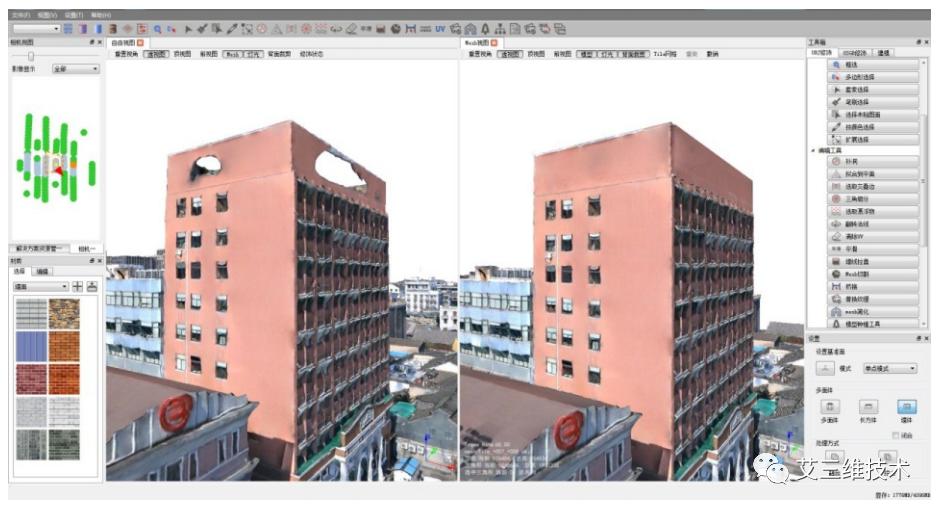Screen dimensions: 941x511
Task: Toggle perspective view in left viewport
Action: click(157, 54)
